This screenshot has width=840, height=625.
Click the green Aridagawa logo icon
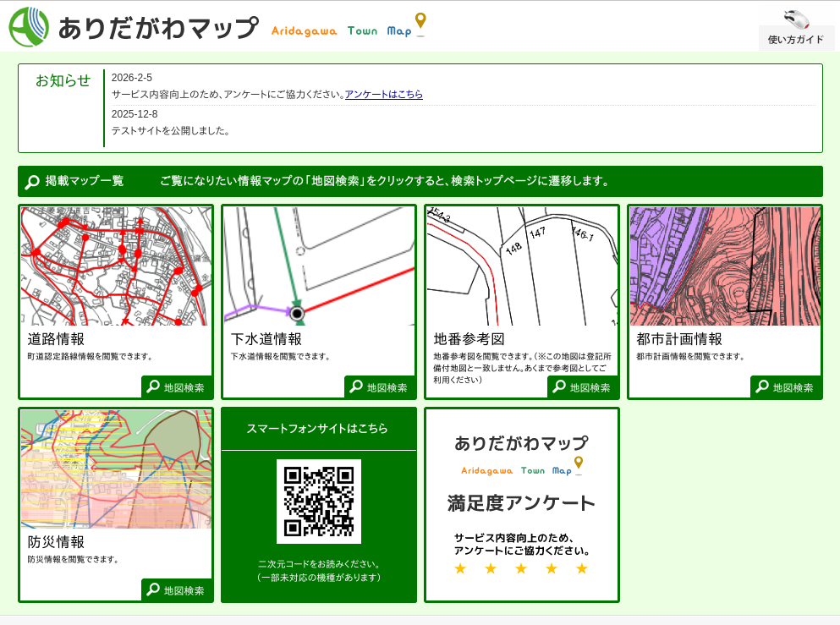[28, 25]
